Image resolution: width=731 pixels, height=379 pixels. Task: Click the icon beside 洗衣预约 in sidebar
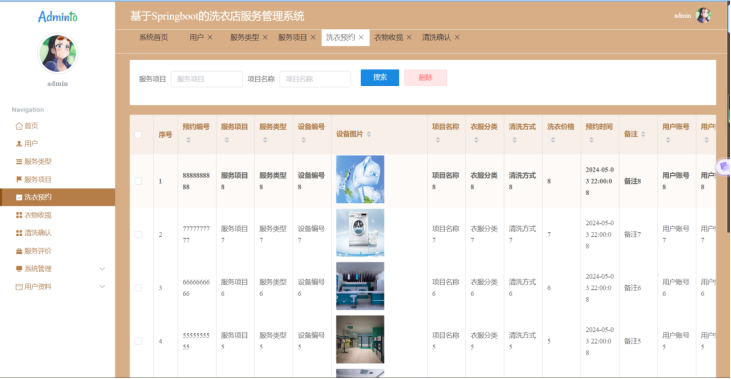pyautogui.click(x=19, y=197)
